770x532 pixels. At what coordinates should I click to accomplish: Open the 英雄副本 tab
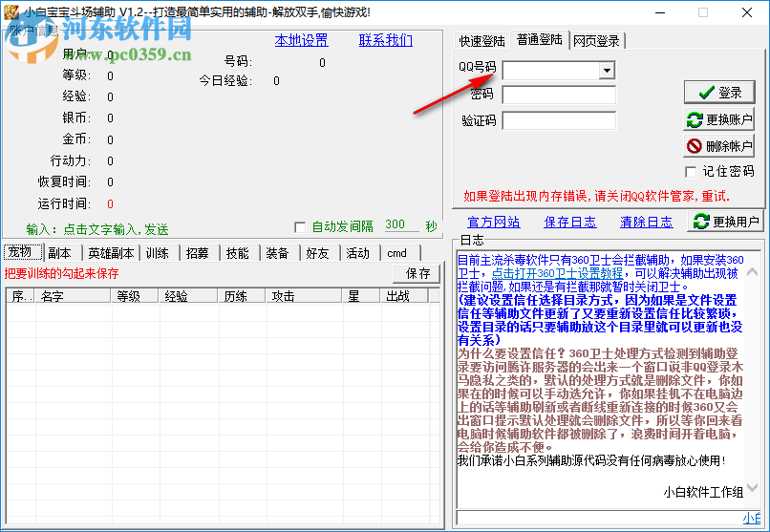(x=111, y=253)
